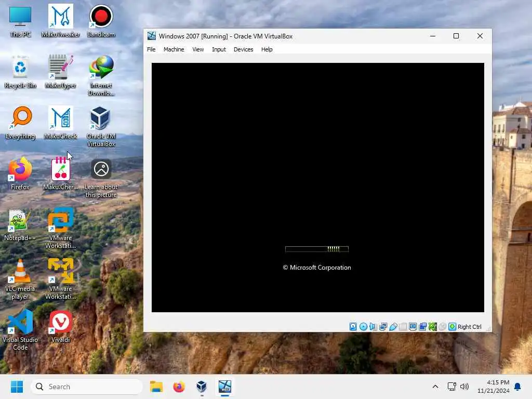Screen dimensions: 532x399
Task: Open the View menu
Action: click(x=198, y=49)
